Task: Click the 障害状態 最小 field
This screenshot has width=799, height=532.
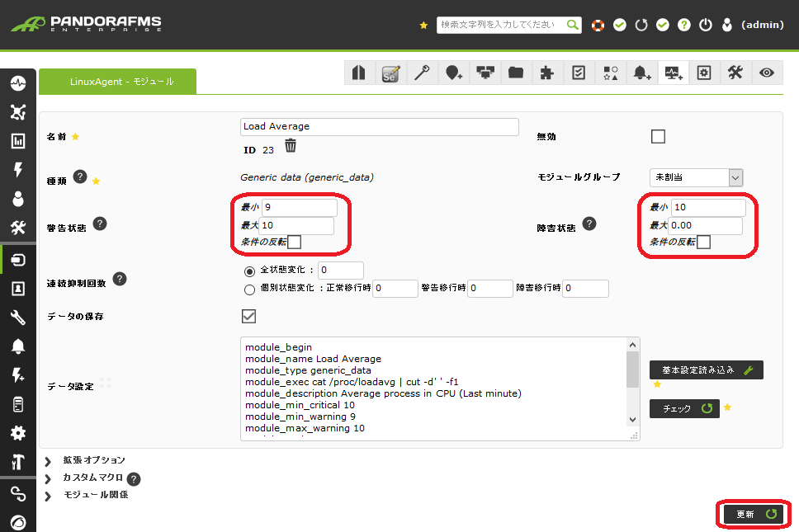Action: coord(709,207)
